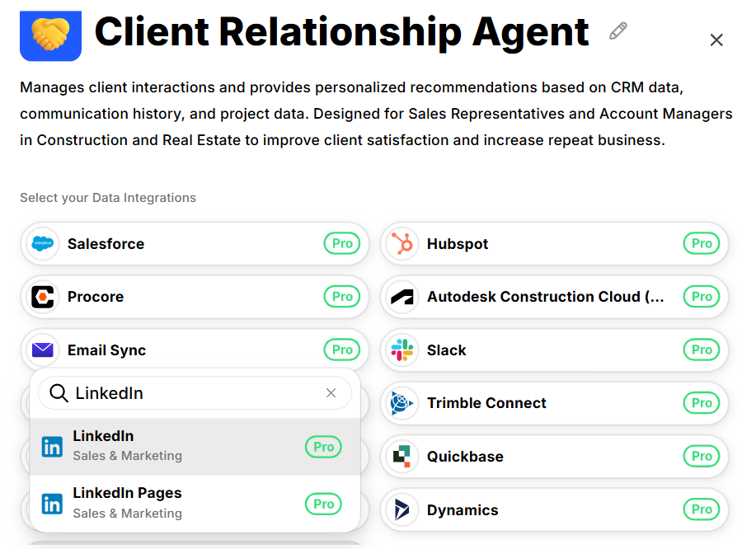Screen dimensions: 756x549
Task: Select the Salesforce integration
Action: pos(195,243)
